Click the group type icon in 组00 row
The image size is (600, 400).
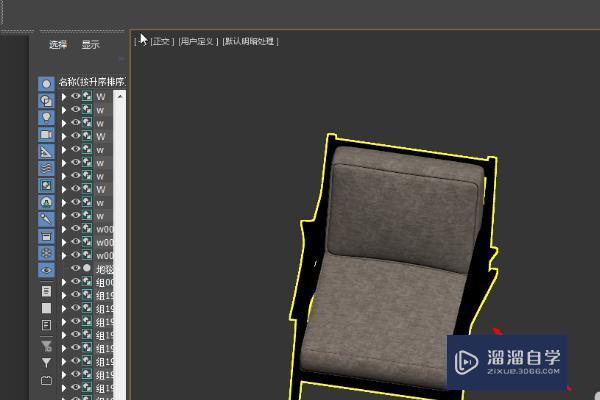click(87, 282)
